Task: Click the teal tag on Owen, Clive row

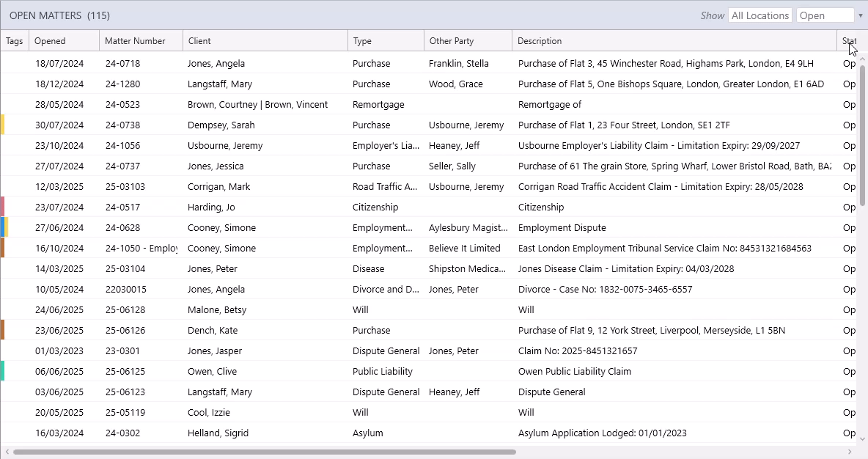Action: (2, 371)
